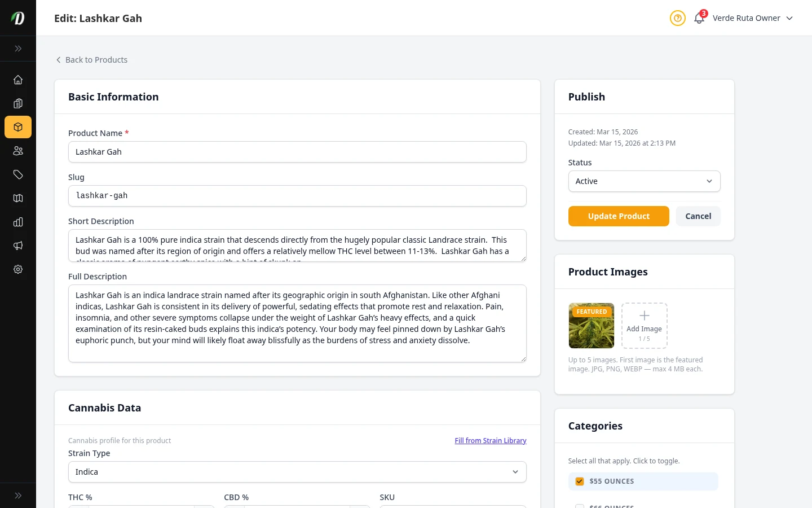Toggle the FEATURED badge on product image
This screenshot has width=812, height=508.
click(591, 312)
